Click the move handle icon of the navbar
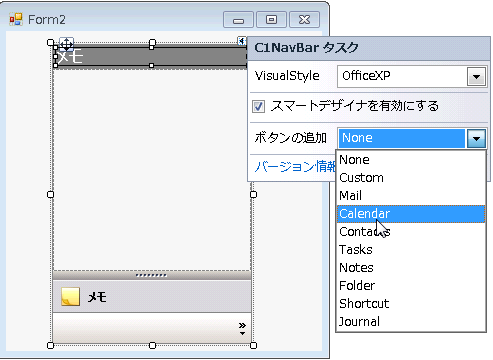 click(x=66, y=44)
